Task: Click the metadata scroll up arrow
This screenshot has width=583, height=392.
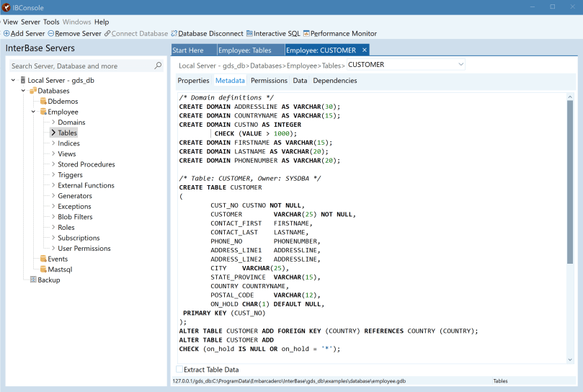Action: point(570,97)
